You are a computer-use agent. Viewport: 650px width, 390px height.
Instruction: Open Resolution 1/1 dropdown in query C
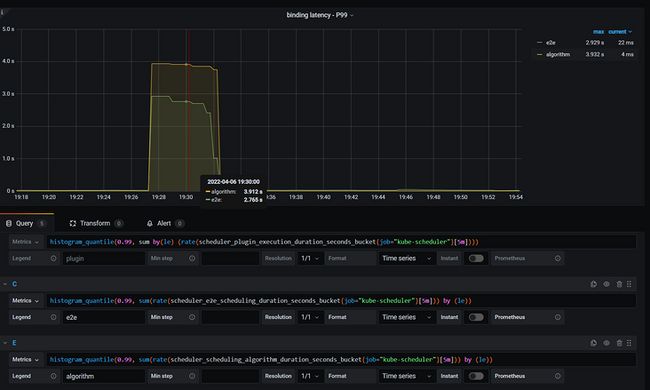[x=310, y=317]
